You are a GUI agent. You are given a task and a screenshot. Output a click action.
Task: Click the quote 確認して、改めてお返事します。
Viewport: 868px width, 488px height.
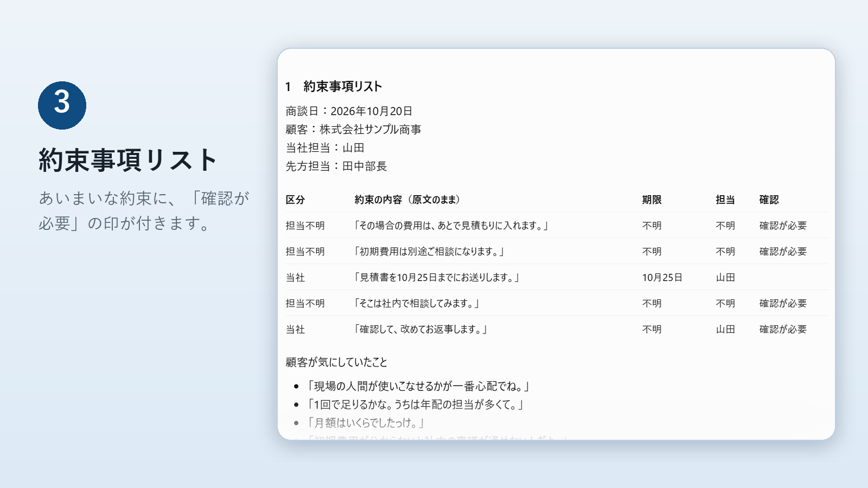pyautogui.click(x=421, y=330)
